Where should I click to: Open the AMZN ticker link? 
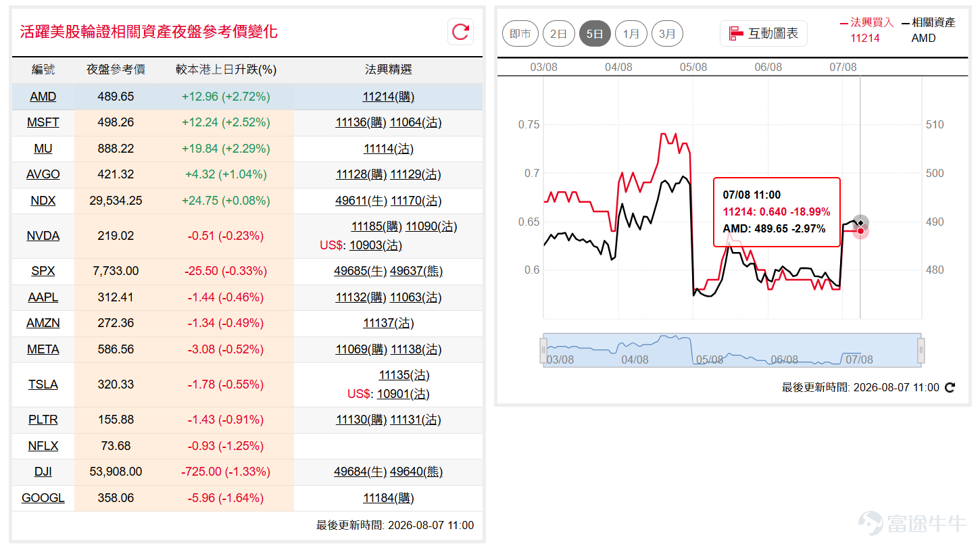43,323
